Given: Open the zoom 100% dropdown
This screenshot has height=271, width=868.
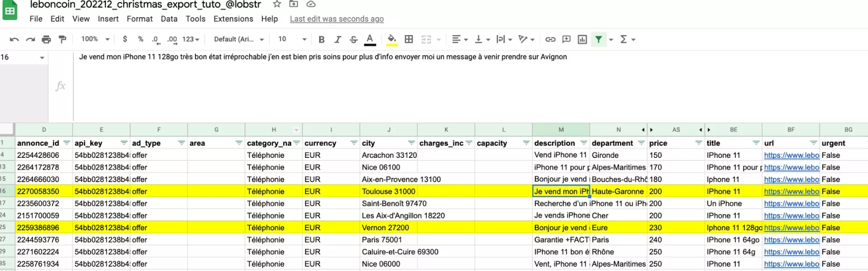Looking at the screenshot, I should [96, 39].
